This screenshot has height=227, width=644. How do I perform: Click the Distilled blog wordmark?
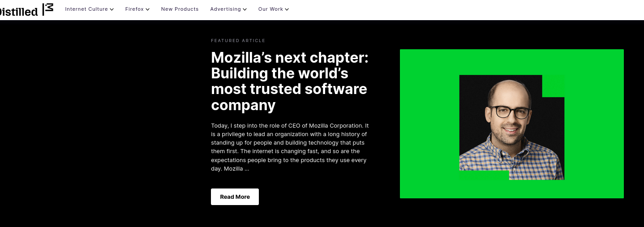[x=18, y=12]
